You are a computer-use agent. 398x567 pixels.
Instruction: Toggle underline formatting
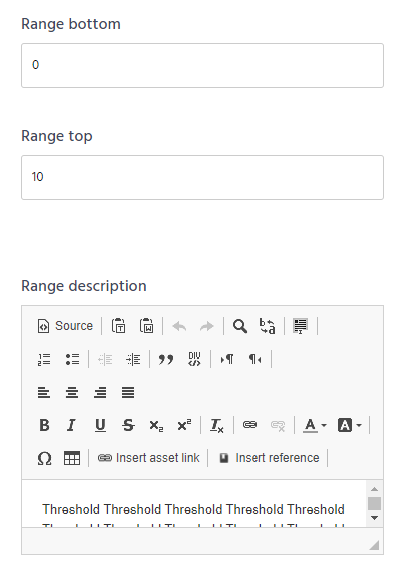click(100, 425)
